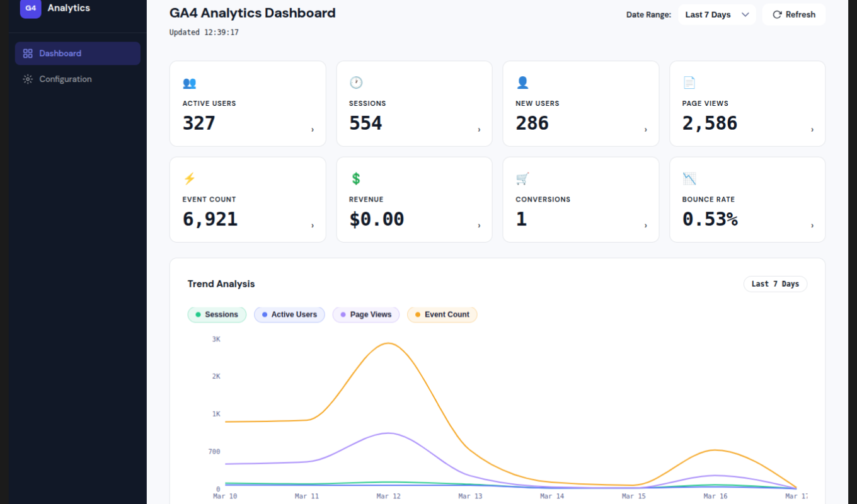Toggle the Active Users legend chip
Image resolution: width=857 pixels, height=504 pixels.
[x=289, y=314]
